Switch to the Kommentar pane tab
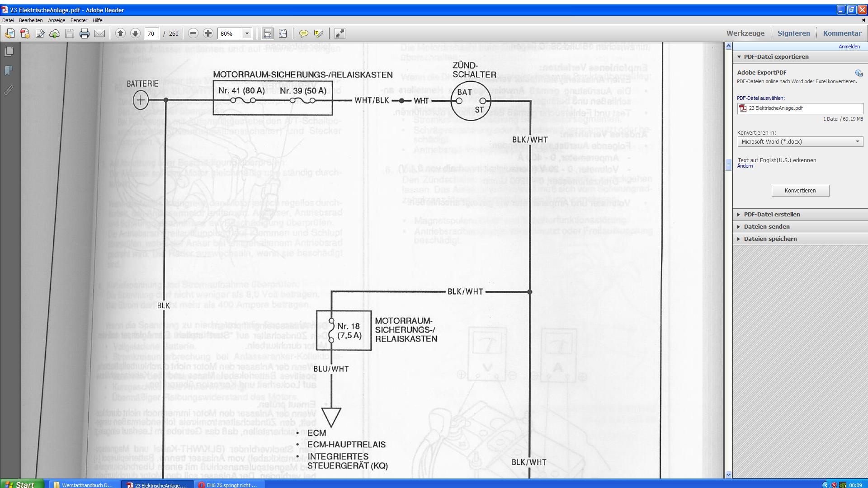Viewport: 868px width, 488px height. [x=842, y=33]
